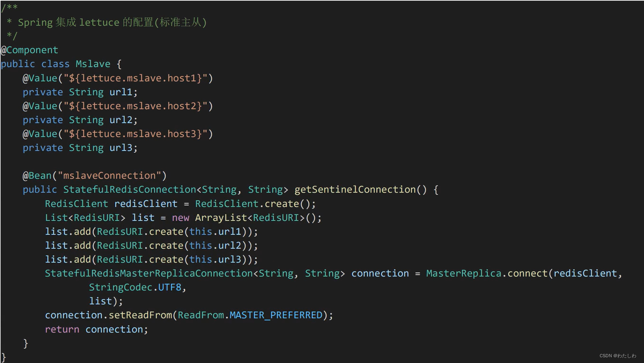The width and height of the screenshot is (644, 363).
Task: Click the StatefulRedisMasterReplicaConnection type
Action: click(149, 274)
